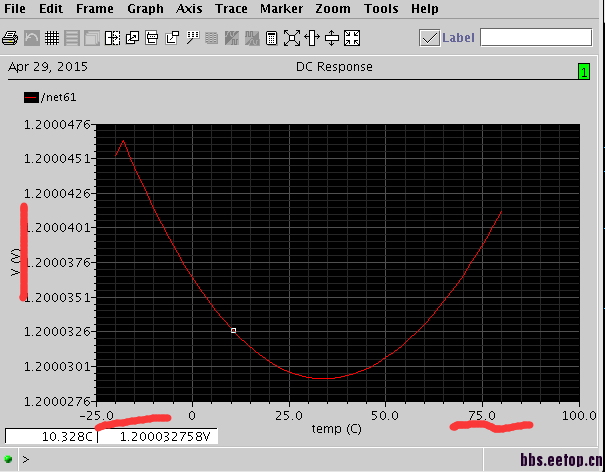605x472 pixels.
Task: Click the 1.200032758V cursor readout field
Action: coord(158,436)
